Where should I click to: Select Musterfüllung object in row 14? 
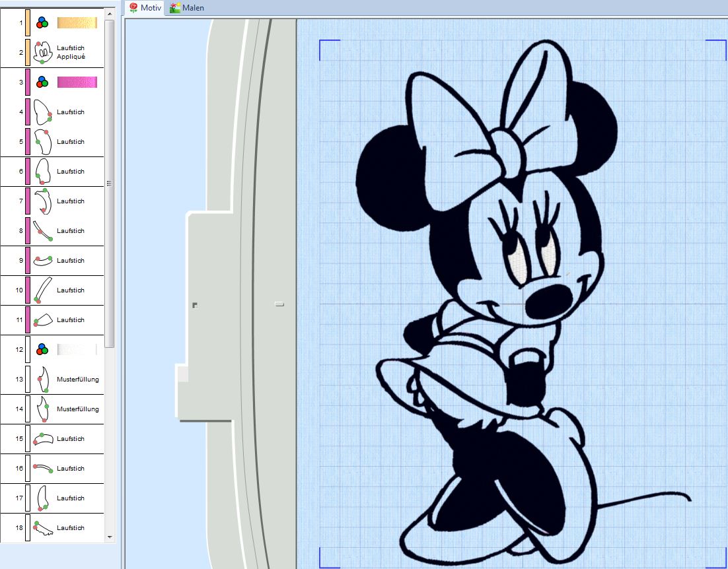(x=77, y=409)
